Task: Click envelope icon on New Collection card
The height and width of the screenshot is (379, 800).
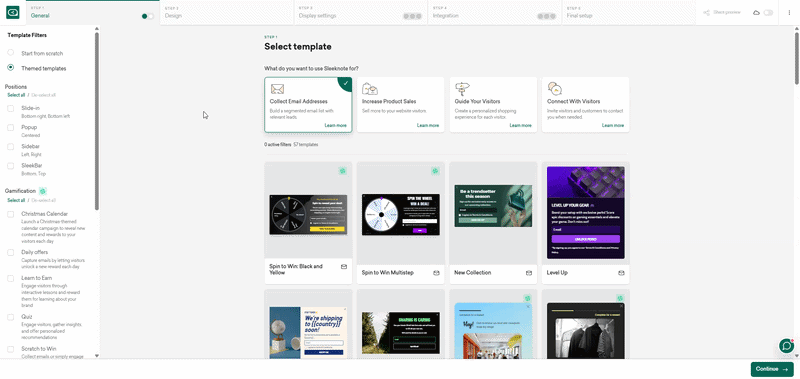Action: click(x=529, y=273)
